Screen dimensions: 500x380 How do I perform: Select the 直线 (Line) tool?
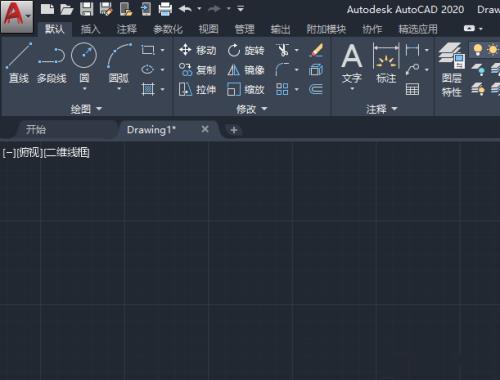click(x=19, y=62)
